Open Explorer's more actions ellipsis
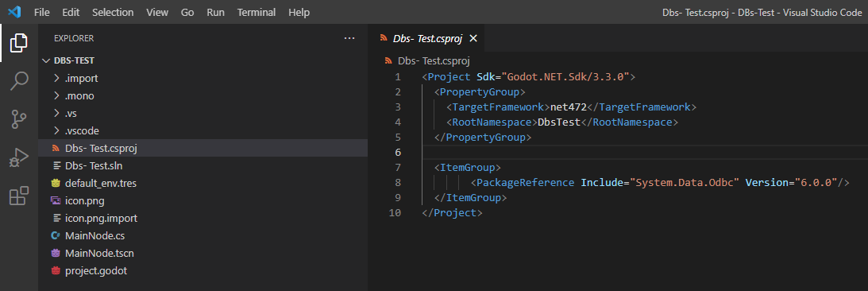This screenshot has width=868, height=291. 349,38
